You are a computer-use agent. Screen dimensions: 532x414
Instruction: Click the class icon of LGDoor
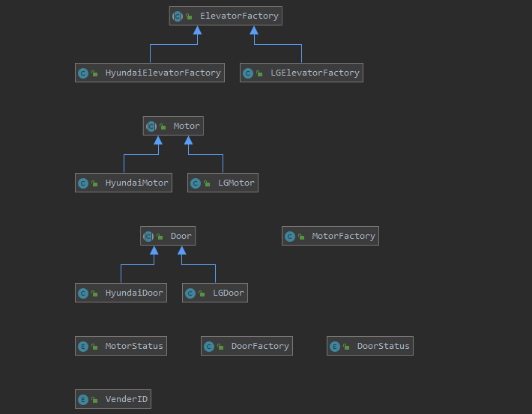tap(190, 293)
